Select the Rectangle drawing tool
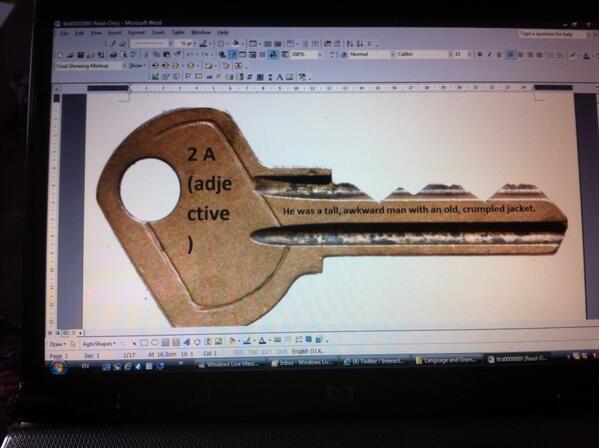The width and height of the screenshot is (599, 448). coord(144,343)
